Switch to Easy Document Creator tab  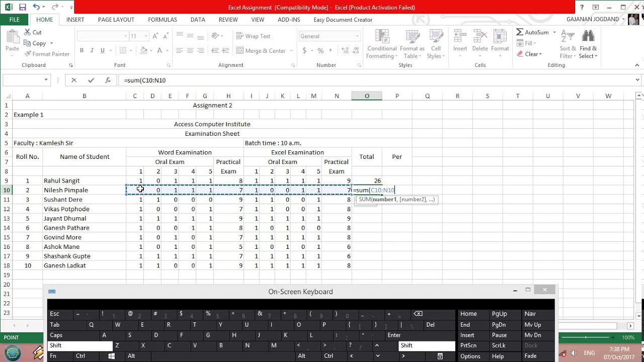(x=343, y=20)
